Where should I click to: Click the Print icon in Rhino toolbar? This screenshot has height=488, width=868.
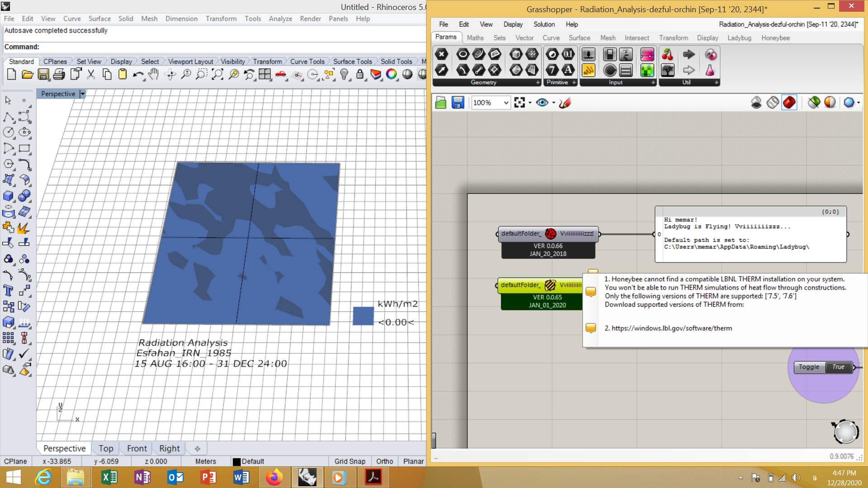click(59, 75)
